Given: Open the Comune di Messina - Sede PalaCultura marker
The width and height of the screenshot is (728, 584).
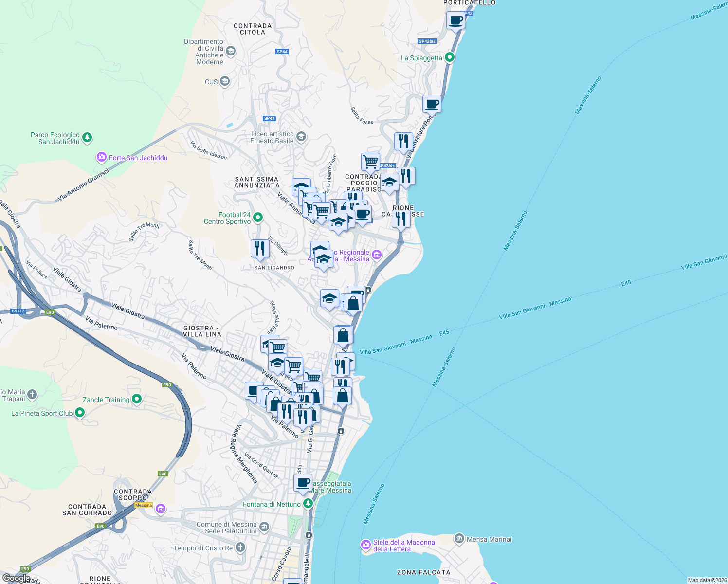Looking at the screenshot, I should click(x=265, y=525).
